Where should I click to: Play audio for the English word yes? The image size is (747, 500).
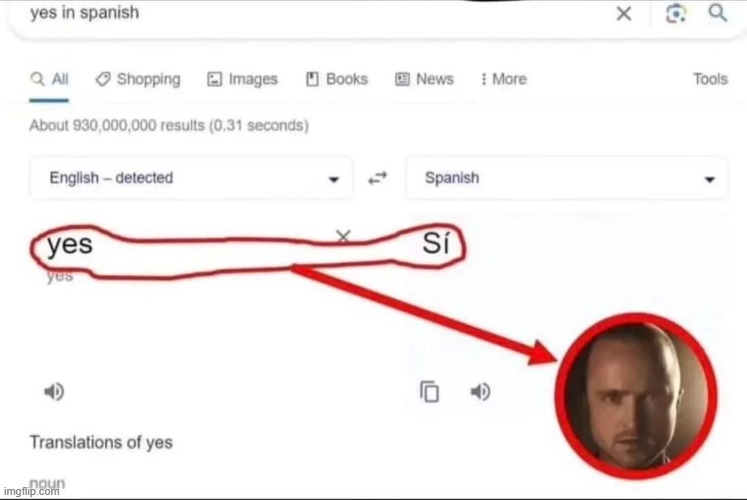[54, 391]
